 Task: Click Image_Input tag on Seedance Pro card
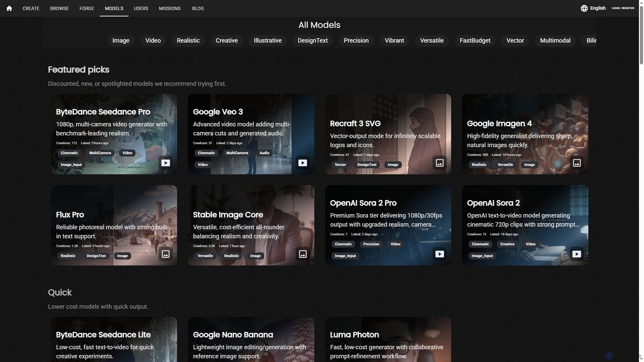pos(71,164)
